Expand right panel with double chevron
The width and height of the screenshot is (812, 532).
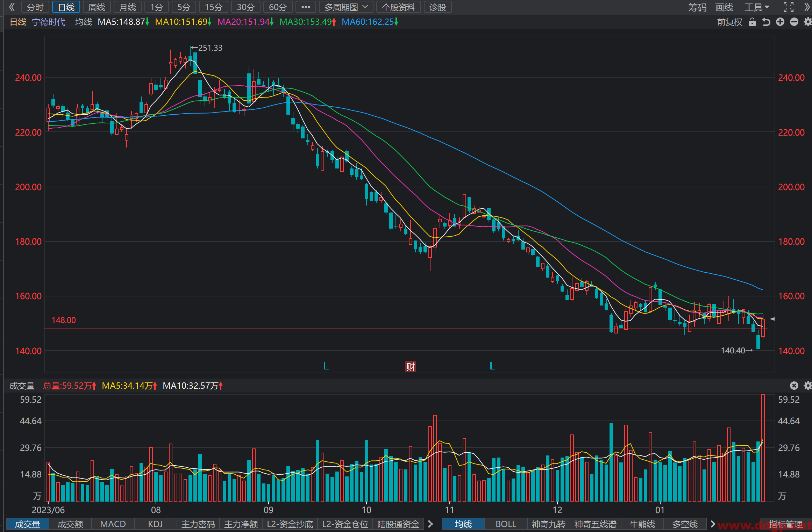coord(807,7)
